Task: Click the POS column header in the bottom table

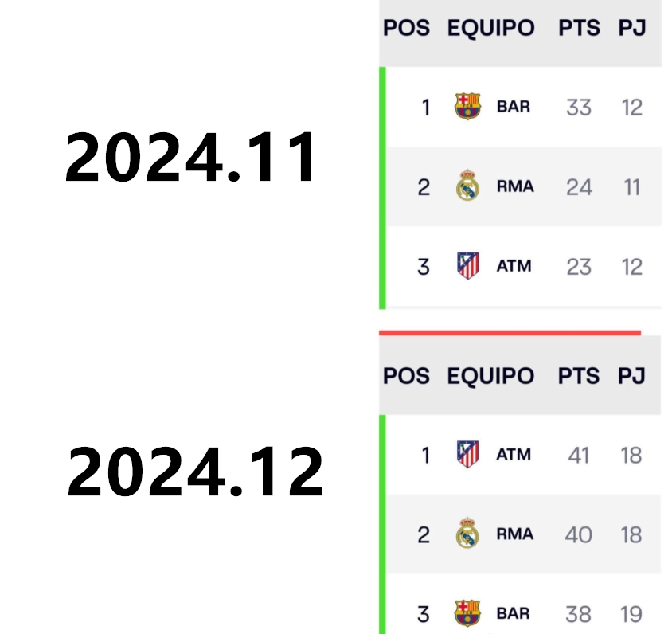Action: [406, 376]
